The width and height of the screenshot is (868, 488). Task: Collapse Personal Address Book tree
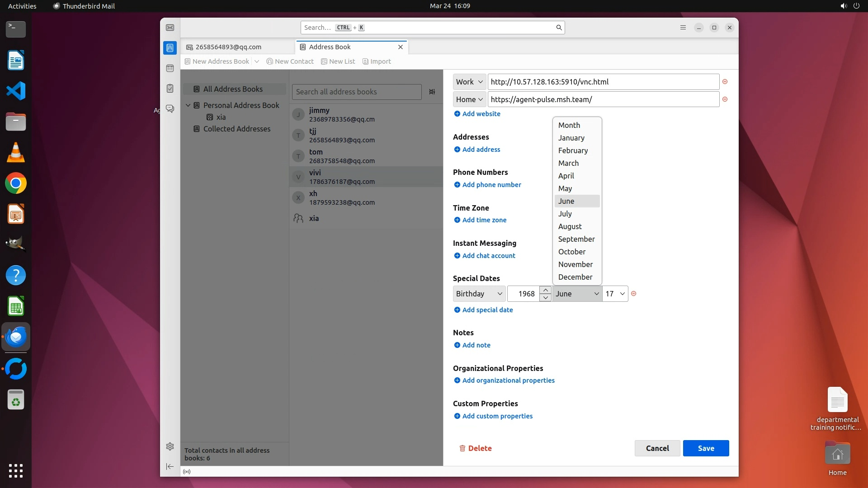point(188,105)
